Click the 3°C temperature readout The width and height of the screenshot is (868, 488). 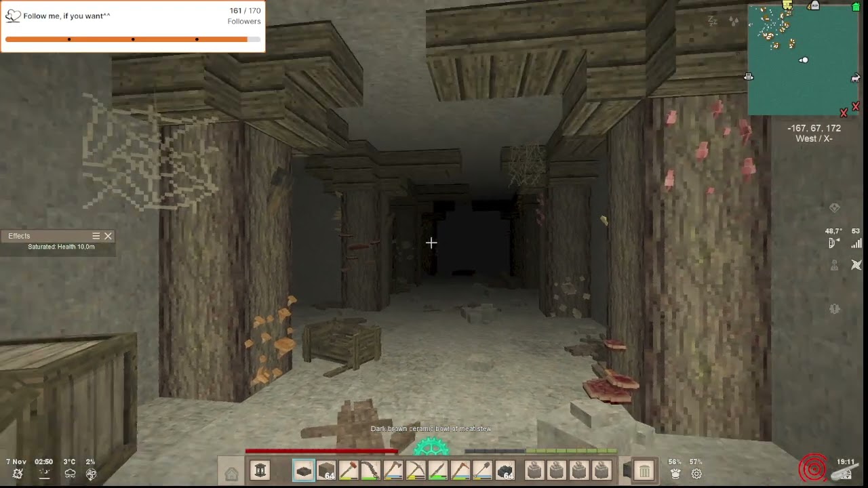coord(69,462)
